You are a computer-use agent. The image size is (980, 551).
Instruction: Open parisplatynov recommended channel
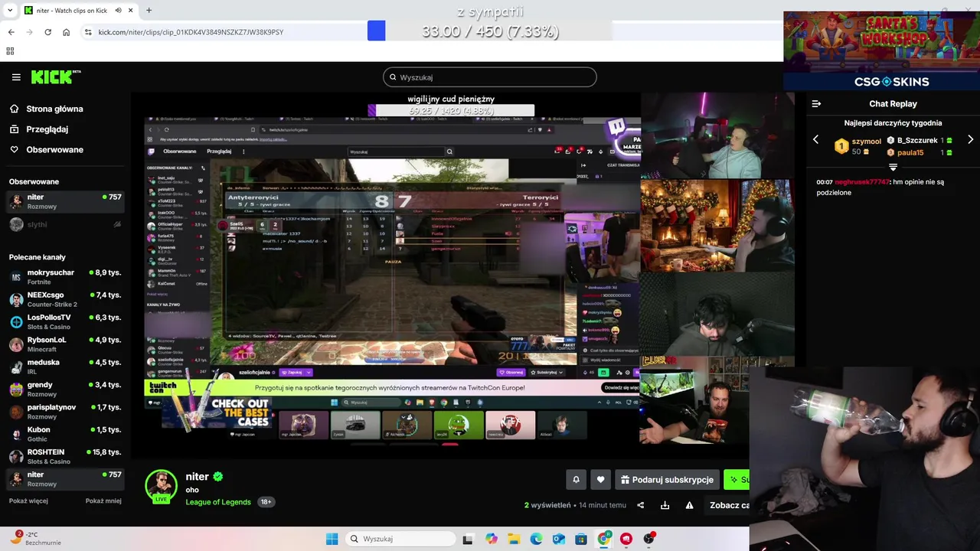point(65,412)
